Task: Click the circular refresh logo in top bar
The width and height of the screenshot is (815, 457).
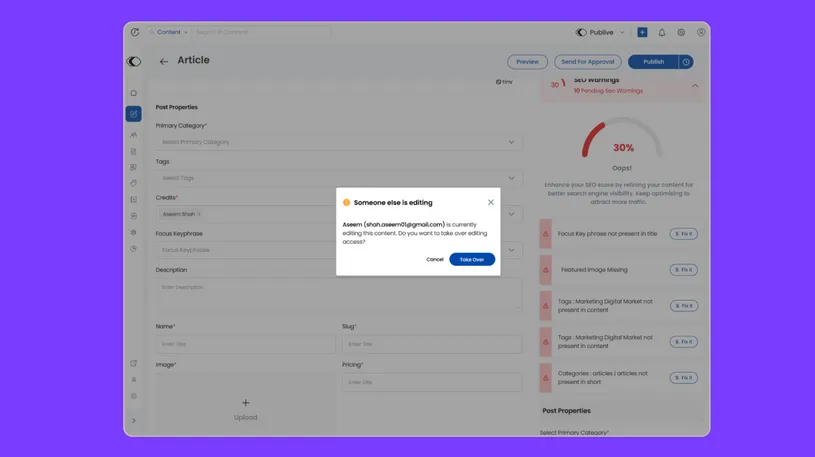Action: point(135,32)
